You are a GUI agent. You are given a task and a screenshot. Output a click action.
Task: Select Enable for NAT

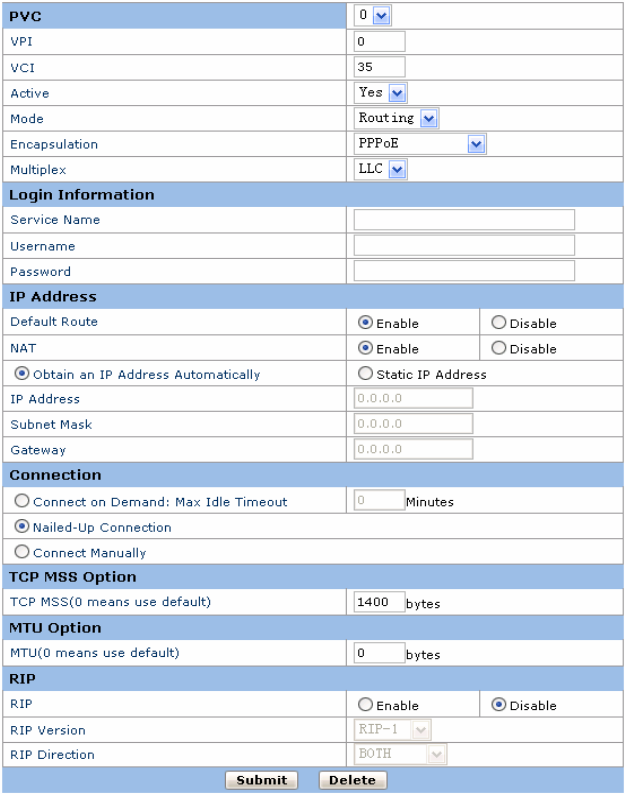point(365,348)
